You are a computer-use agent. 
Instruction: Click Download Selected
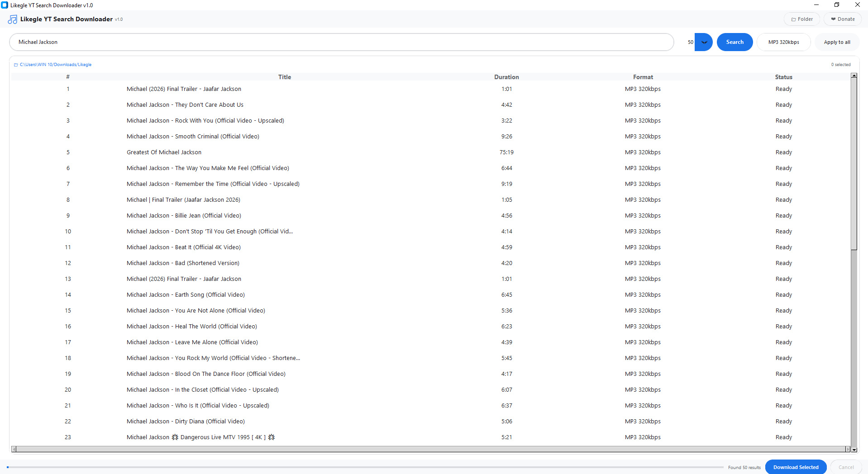(x=796, y=467)
